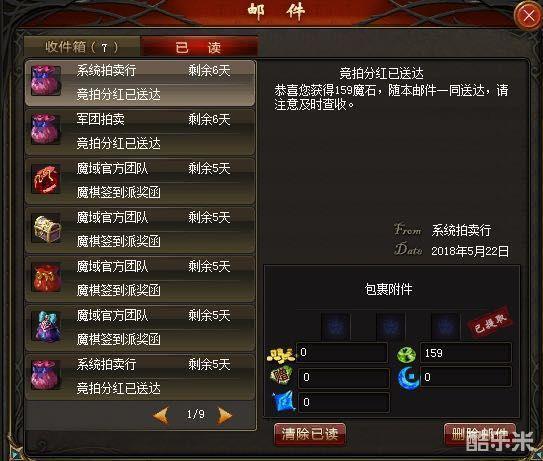This screenshot has width=543, height=461.
Task: Click the red lucky bag mail icon
Action: point(45,277)
